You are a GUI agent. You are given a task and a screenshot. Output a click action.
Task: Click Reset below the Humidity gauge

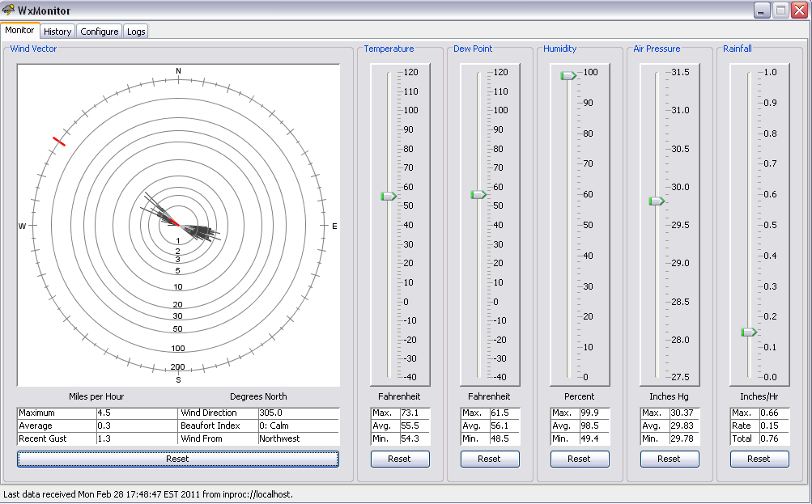coord(579,459)
